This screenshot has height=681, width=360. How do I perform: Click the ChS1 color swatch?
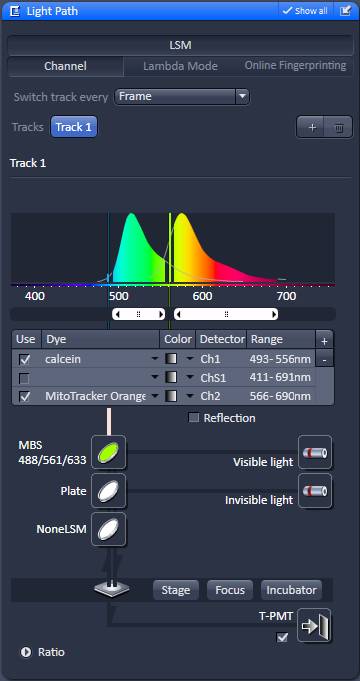[172, 378]
